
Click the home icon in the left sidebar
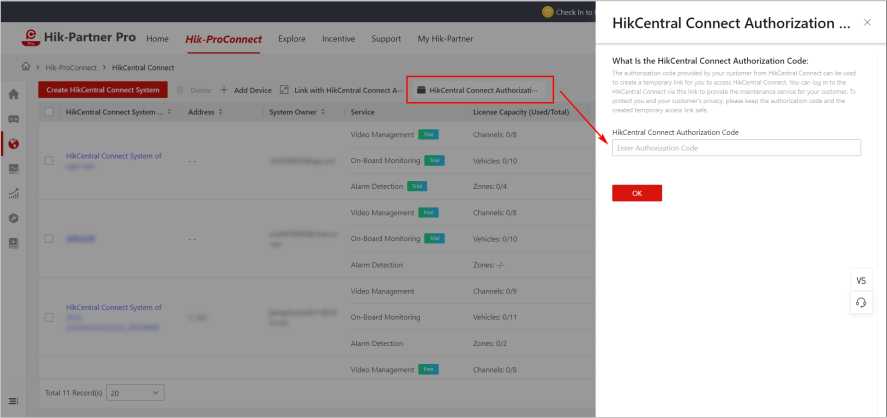13,94
